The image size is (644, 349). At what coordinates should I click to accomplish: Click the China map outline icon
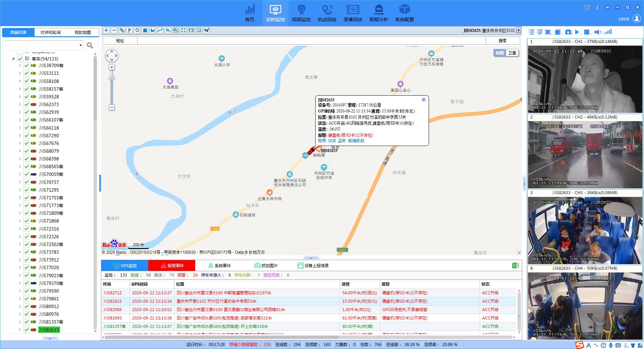207,30
